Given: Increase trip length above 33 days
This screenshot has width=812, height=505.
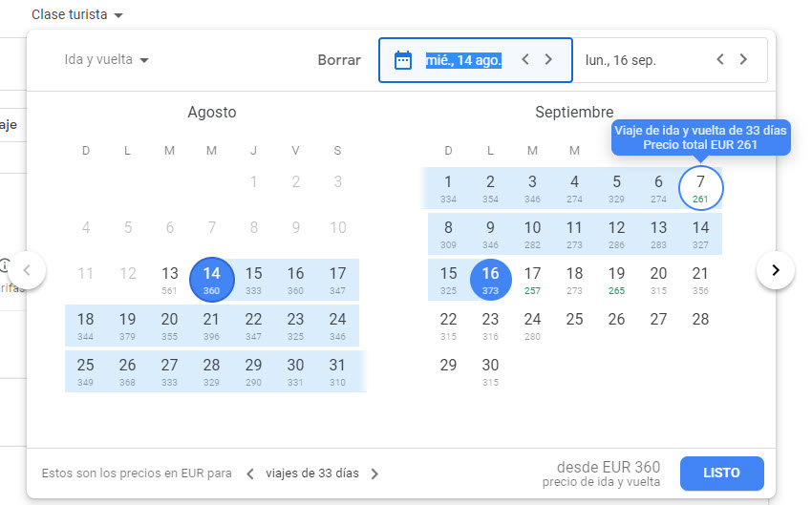Looking at the screenshot, I should pos(374,473).
